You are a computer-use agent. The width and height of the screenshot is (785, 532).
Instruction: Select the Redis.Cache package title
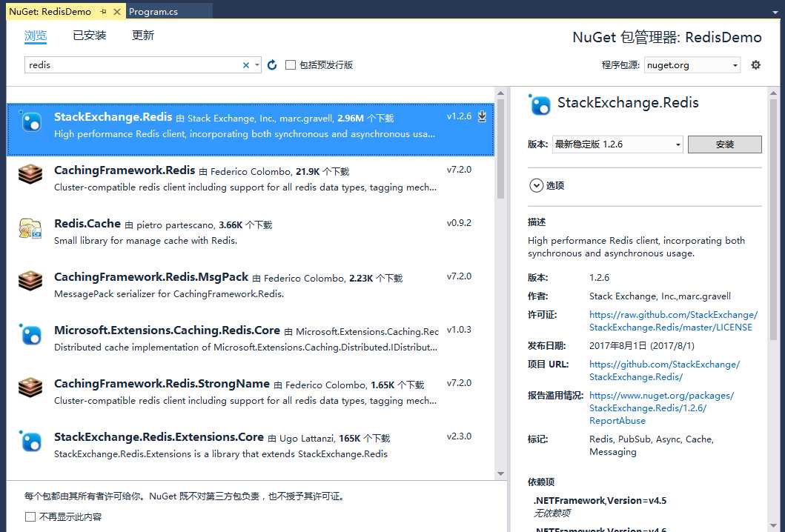pos(87,223)
